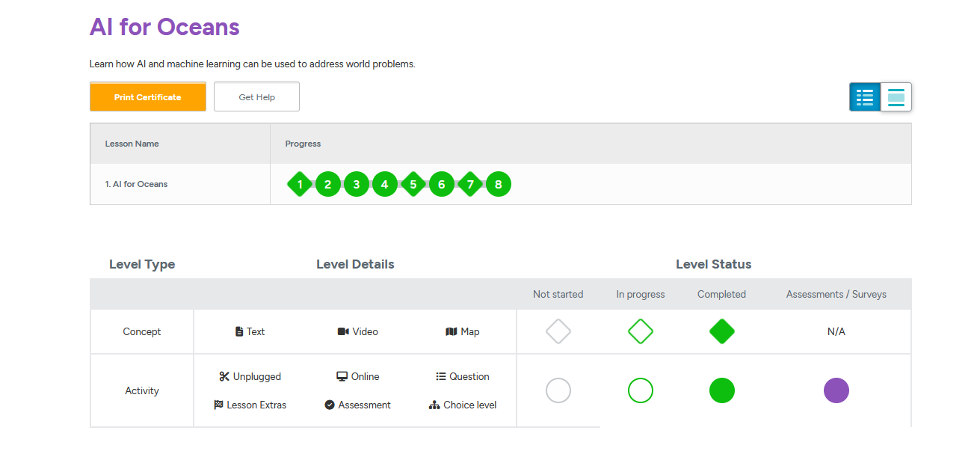
Task: Open level 8 progress bubble
Action: 499,184
